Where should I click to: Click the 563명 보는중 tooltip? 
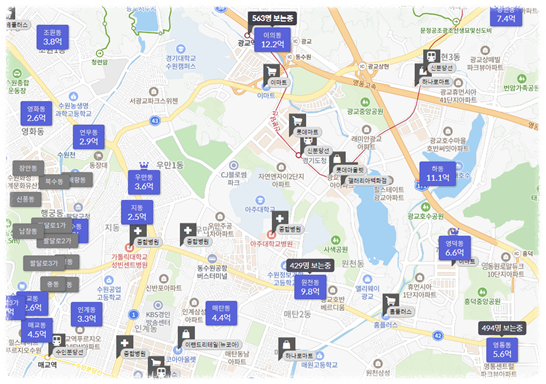272,18
